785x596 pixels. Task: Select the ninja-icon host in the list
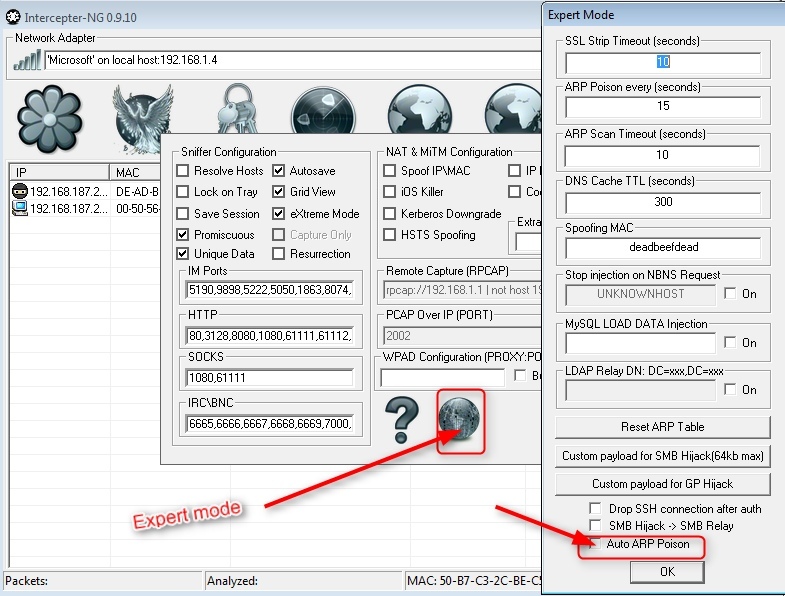point(60,191)
